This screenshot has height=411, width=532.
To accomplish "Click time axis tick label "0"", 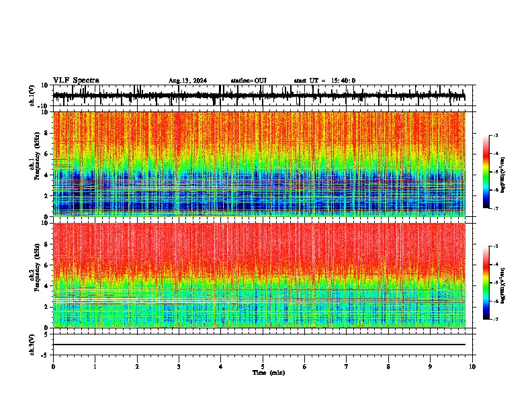I will 53,367.
